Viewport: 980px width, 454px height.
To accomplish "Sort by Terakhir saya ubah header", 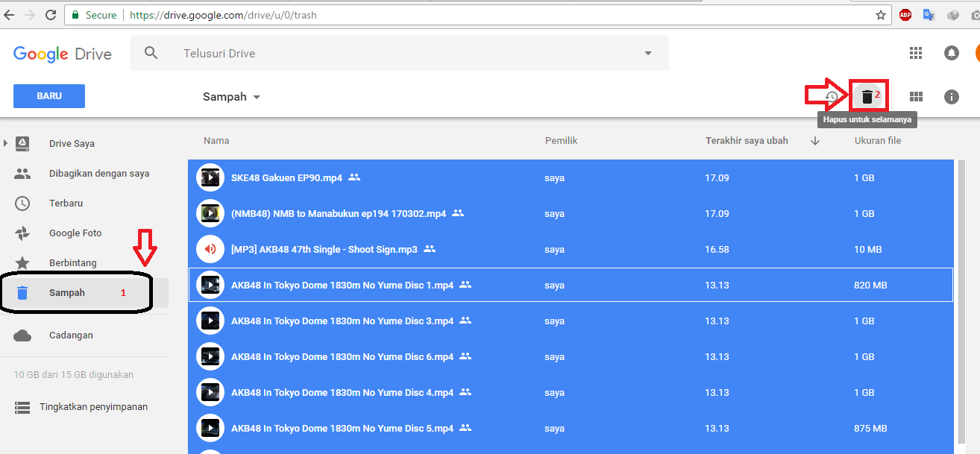I will point(747,141).
